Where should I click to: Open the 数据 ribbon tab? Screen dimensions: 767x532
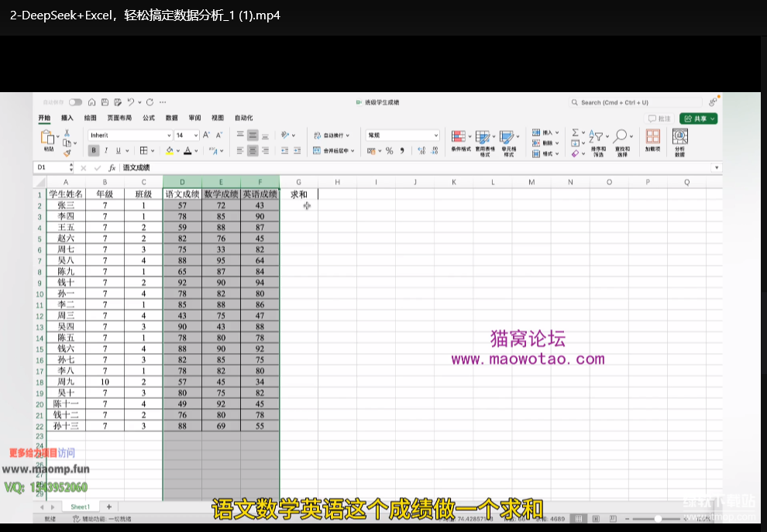[x=171, y=118]
